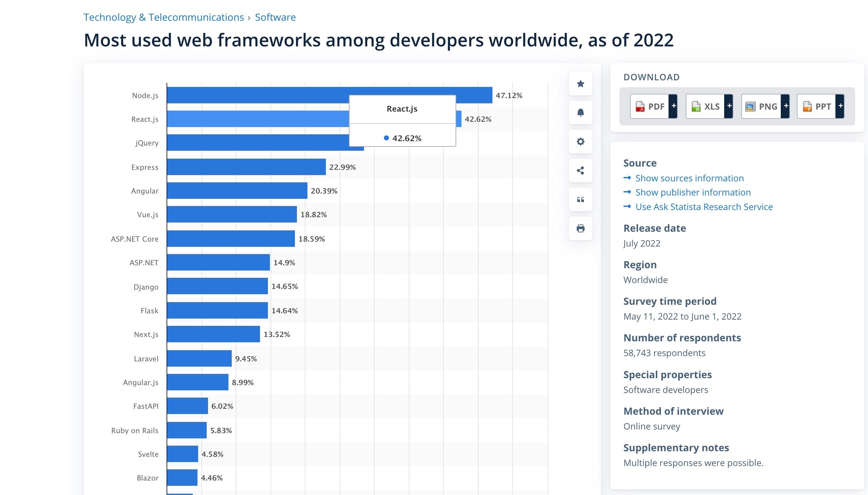
Task: Use Ask Statista Research Service link
Action: point(704,207)
